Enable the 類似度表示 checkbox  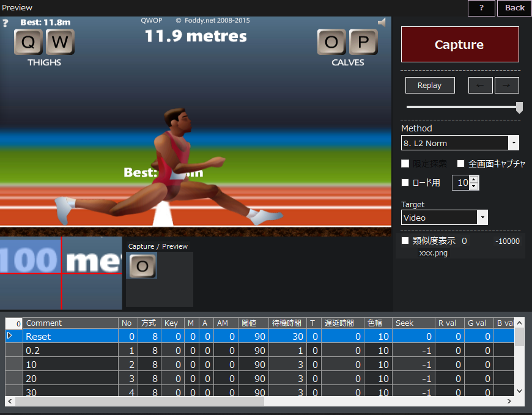pos(405,241)
